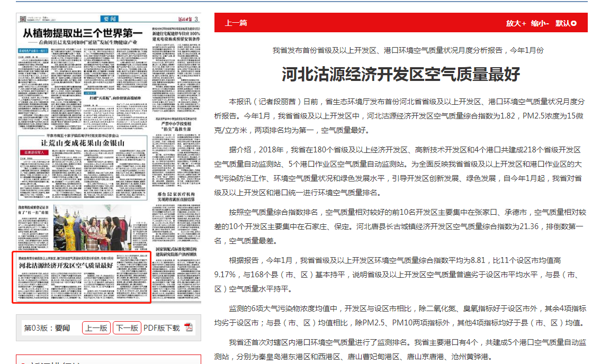Select the 新建住宅配建停车位应100% article in preview
The image size is (592, 364).
click(x=176, y=35)
